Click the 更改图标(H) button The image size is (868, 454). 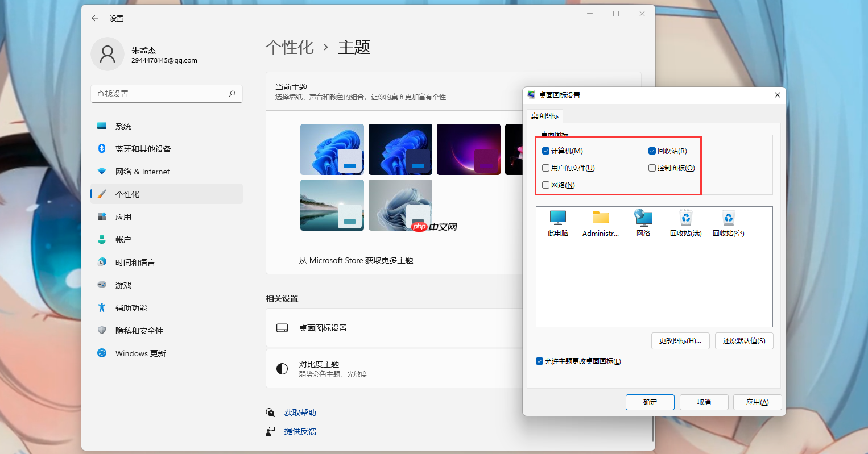680,340
